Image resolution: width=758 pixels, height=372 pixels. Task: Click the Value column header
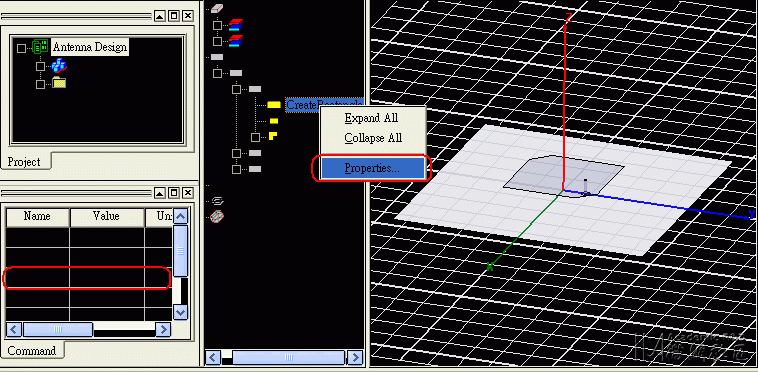click(x=107, y=217)
